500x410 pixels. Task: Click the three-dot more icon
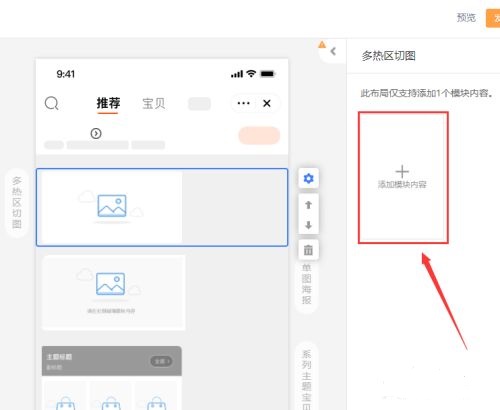[x=243, y=103]
